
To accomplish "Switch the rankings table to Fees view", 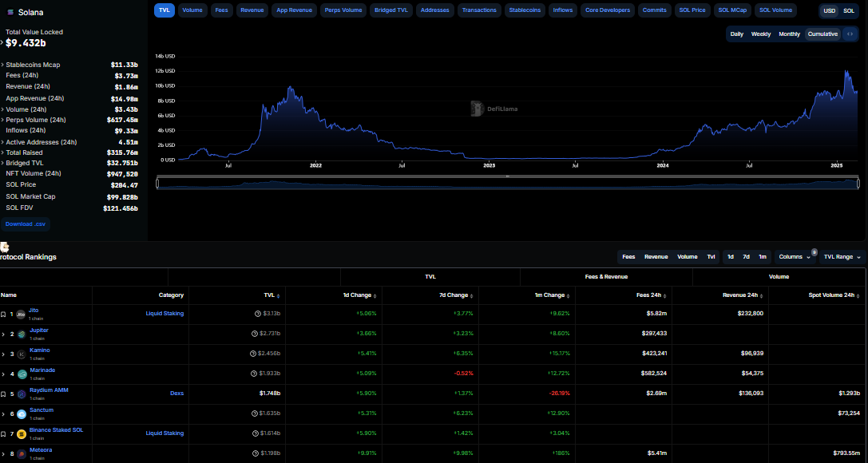I will click(628, 257).
